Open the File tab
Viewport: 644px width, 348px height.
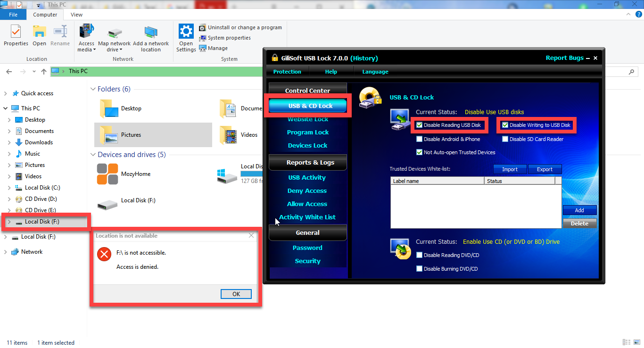[13, 15]
